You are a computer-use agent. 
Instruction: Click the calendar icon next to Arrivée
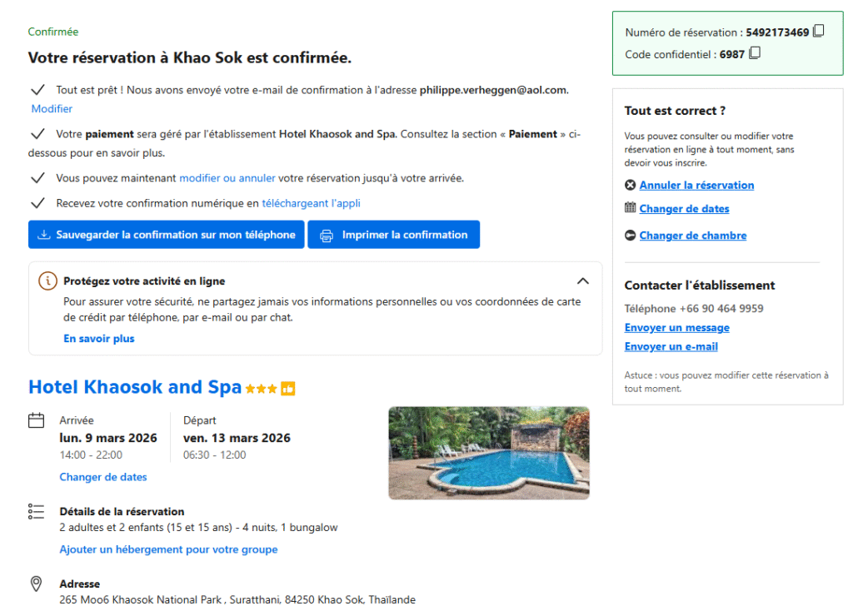[x=37, y=420]
